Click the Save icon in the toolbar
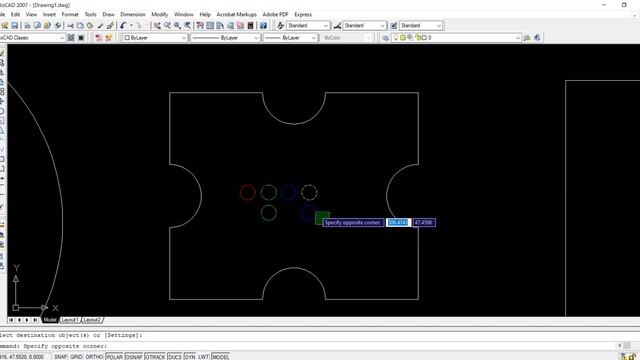640x360 pixels. 15,26
